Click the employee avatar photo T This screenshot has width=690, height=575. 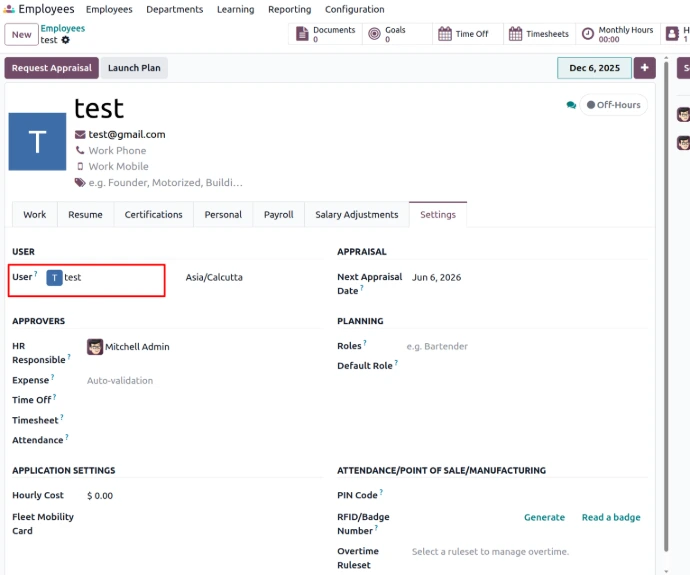click(37, 141)
